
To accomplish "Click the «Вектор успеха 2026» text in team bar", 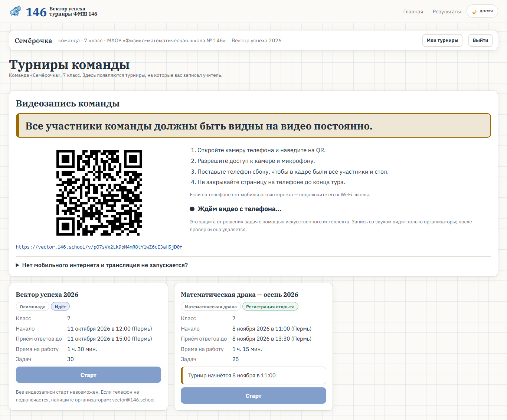I will tap(256, 40).
